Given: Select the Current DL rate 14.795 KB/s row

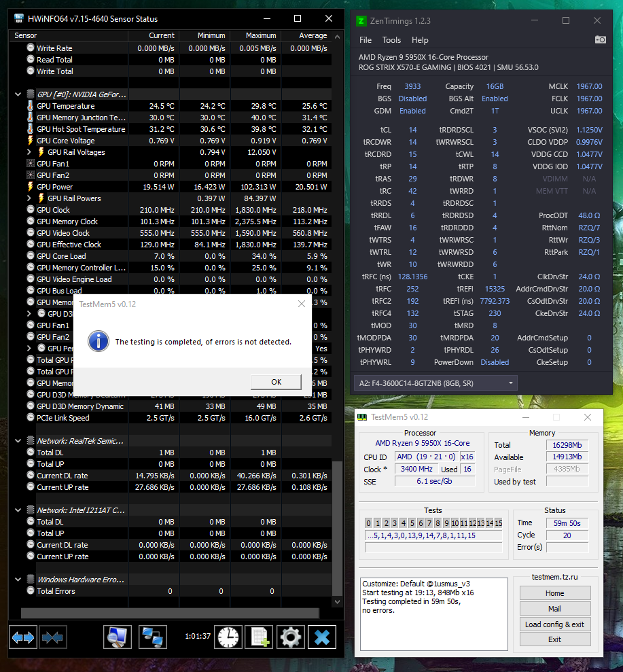Looking at the screenshot, I should point(170,476).
